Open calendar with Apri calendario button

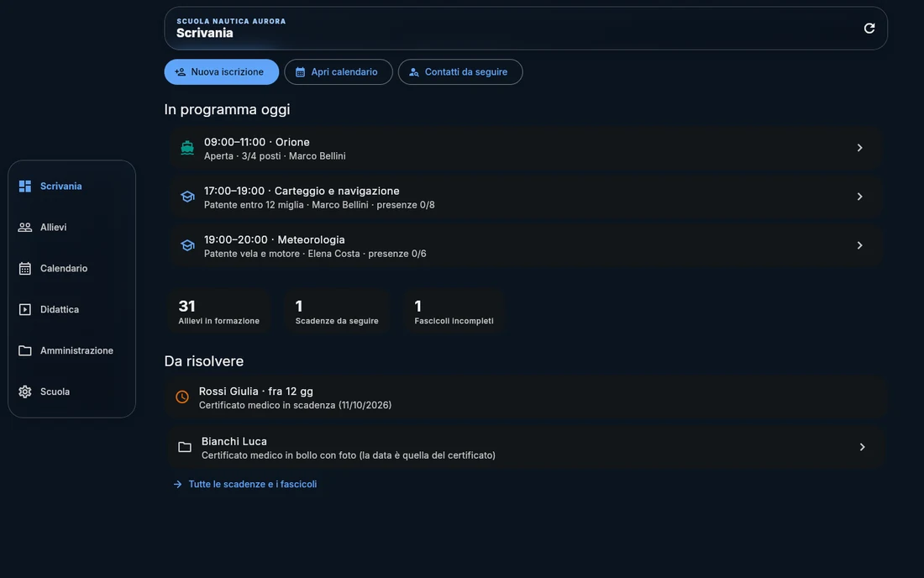(x=339, y=72)
